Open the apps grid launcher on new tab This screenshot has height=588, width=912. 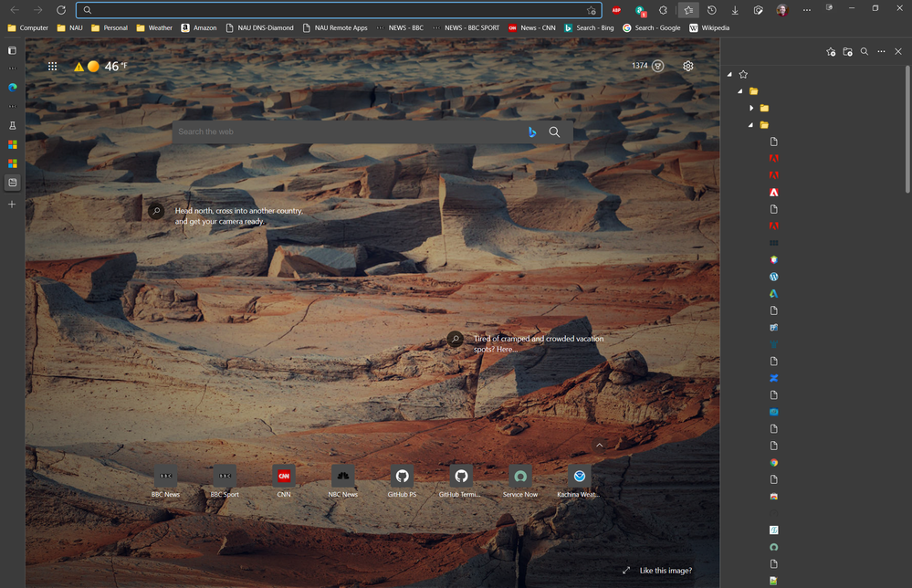52,67
